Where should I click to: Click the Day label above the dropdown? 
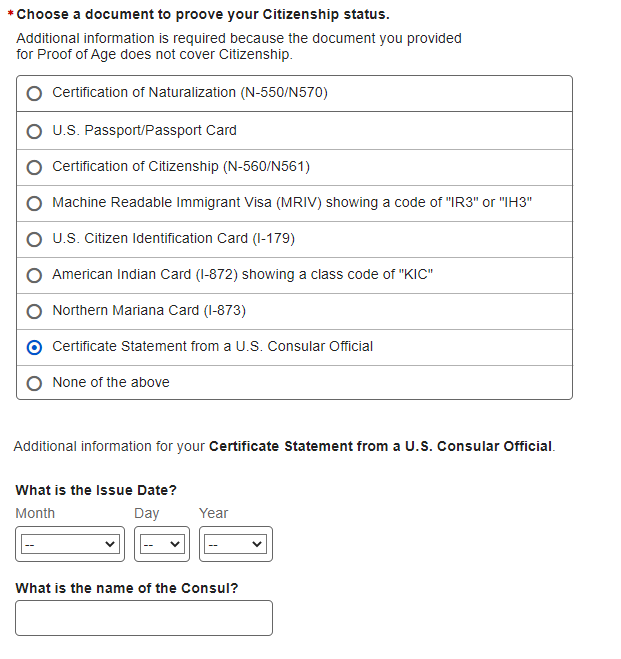coord(147,513)
